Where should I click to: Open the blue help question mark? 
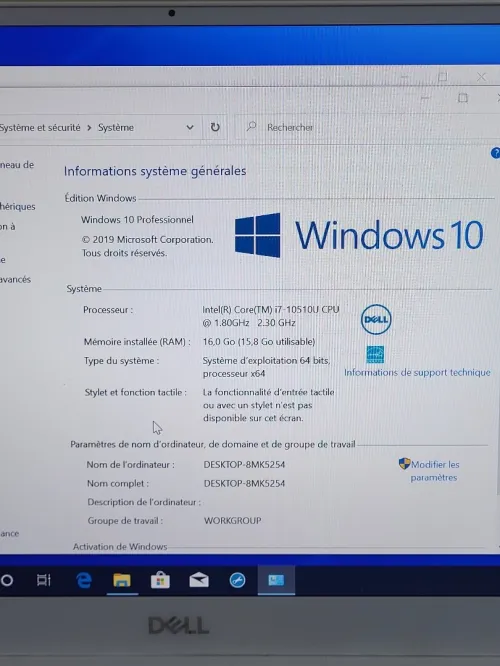495,153
